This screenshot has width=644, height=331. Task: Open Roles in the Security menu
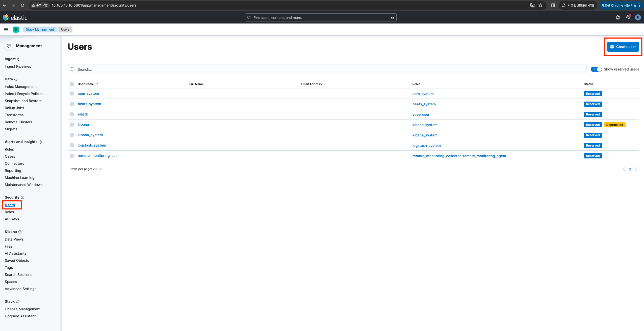(9, 212)
